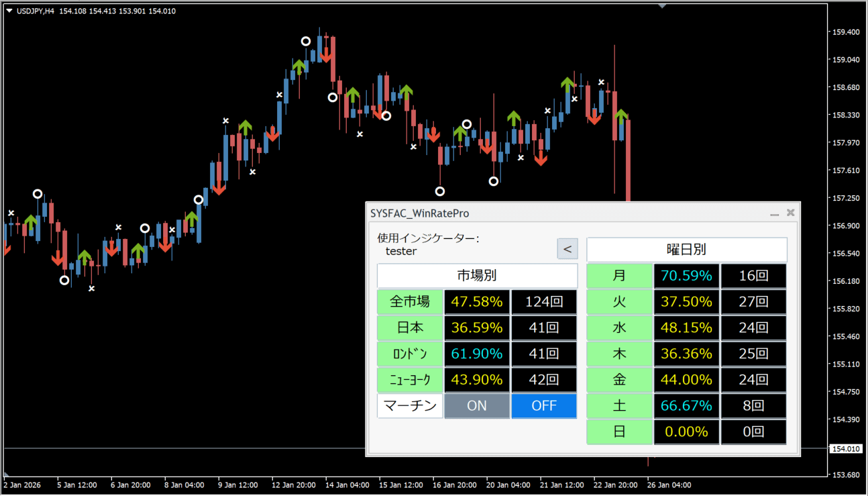
Task: Click the 月 (Monday) win rate cell
Action: click(x=686, y=275)
